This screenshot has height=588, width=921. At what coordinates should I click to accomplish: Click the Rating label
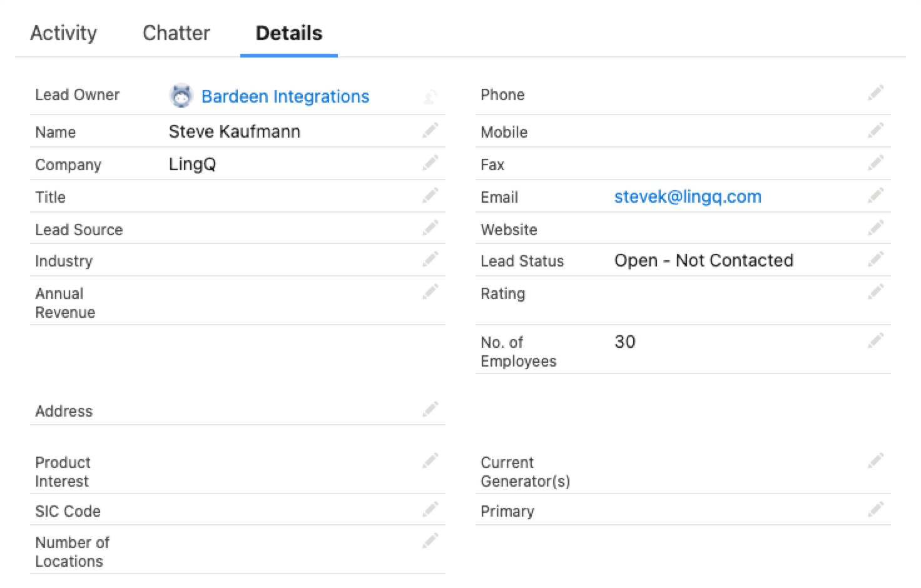click(502, 294)
